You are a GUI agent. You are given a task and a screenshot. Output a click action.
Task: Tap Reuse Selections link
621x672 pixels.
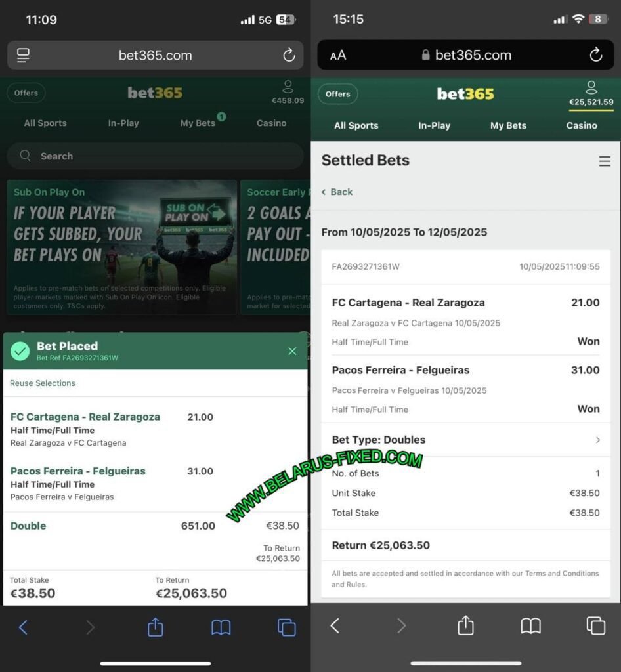coord(43,383)
